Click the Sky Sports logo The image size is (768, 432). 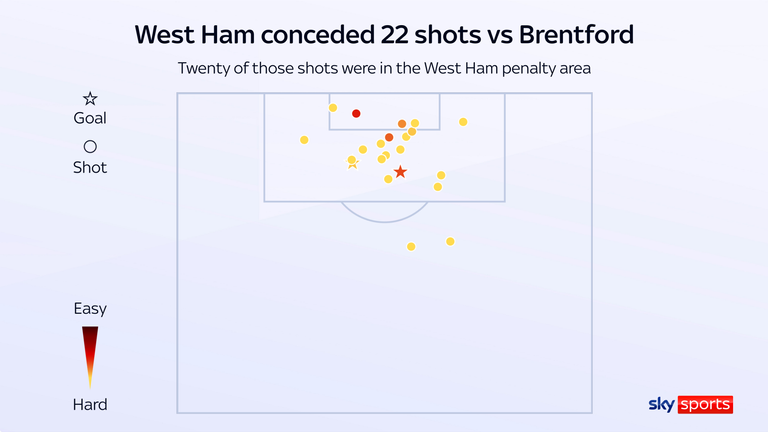click(x=691, y=404)
